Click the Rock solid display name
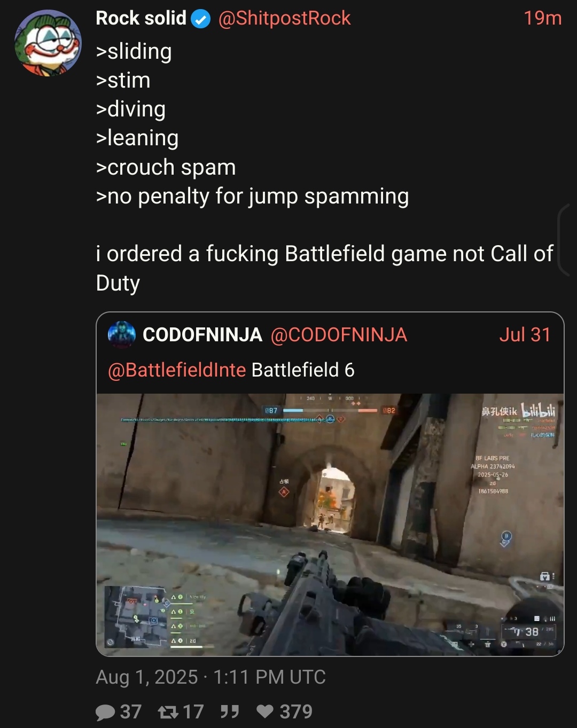Screen dimensions: 577x728 141,18
